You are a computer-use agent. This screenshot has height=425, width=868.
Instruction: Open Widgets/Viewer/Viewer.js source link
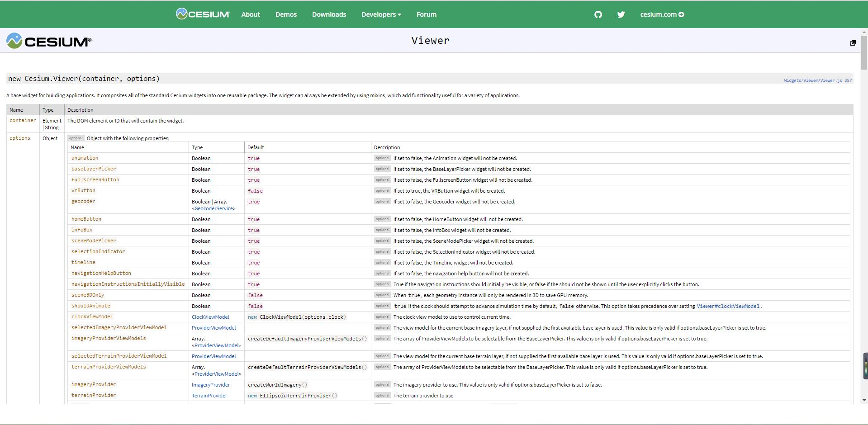[x=817, y=80]
